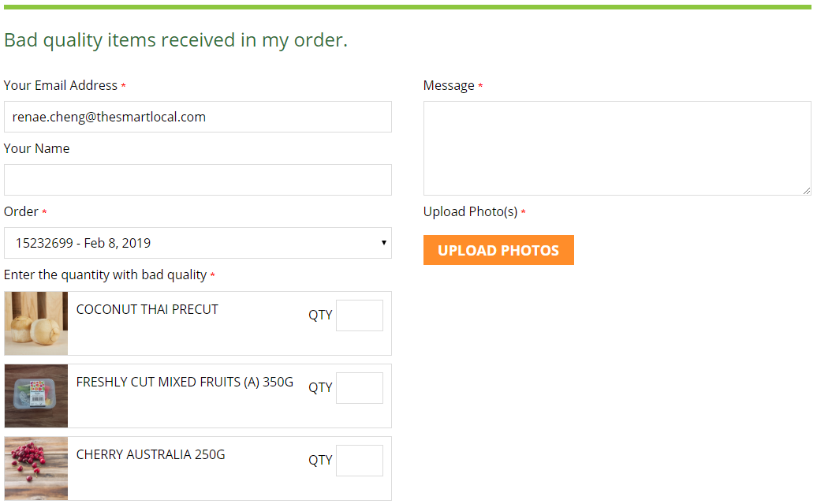Image resolution: width=817 pixels, height=504 pixels.
Task: Type in the Message text area
Action: [x=617, y=148]
